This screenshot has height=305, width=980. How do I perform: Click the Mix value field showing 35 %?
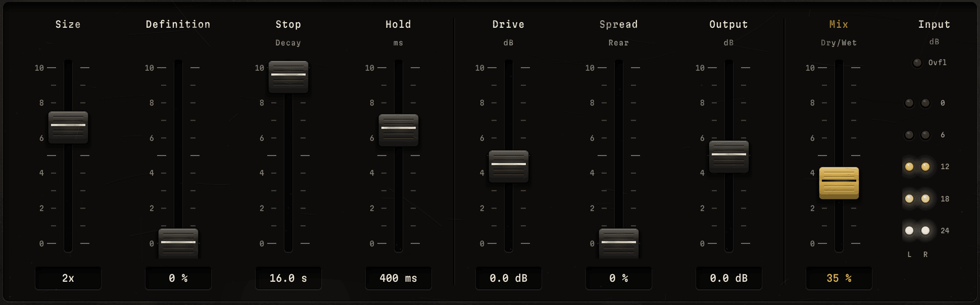click(839, 278)
